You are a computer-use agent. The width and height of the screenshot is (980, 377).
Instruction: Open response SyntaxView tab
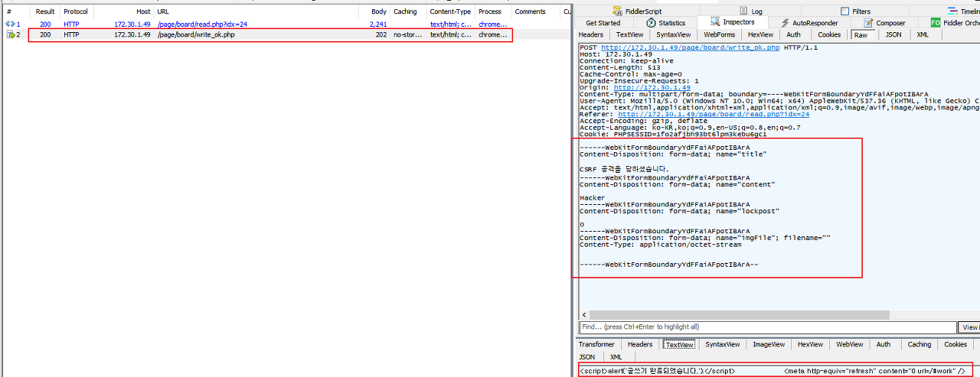pyautogui.click(x=723, y=345)
